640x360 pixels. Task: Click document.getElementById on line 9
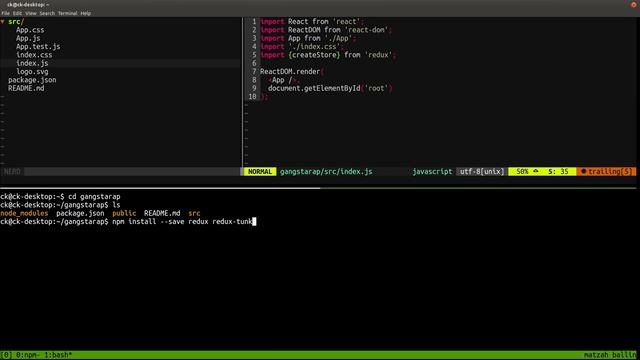click(314, 88)
